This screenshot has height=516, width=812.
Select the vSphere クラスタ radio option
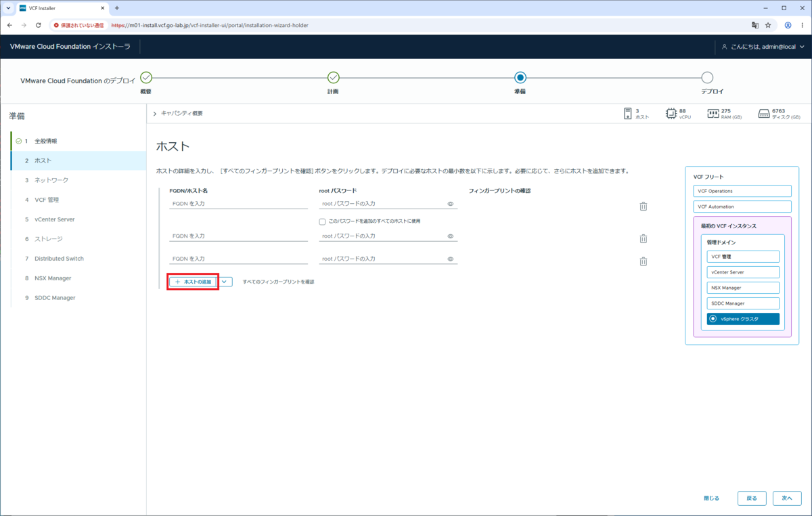coord(713,319)
